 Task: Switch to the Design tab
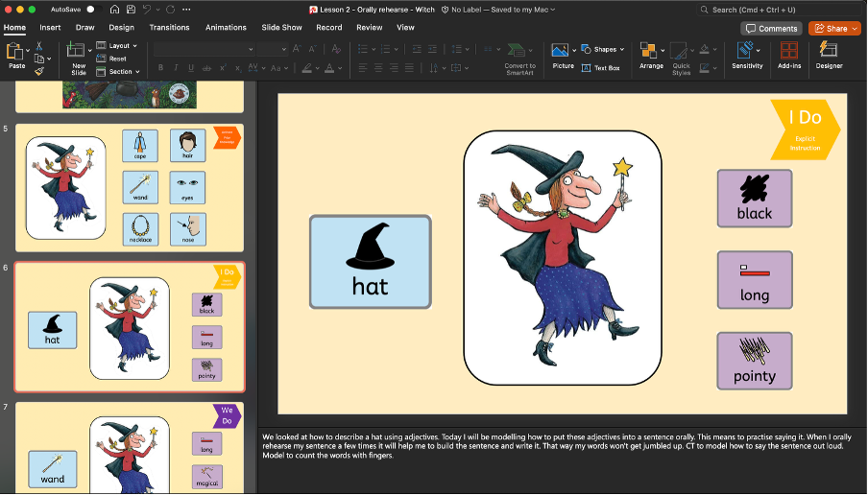[121, 27]
